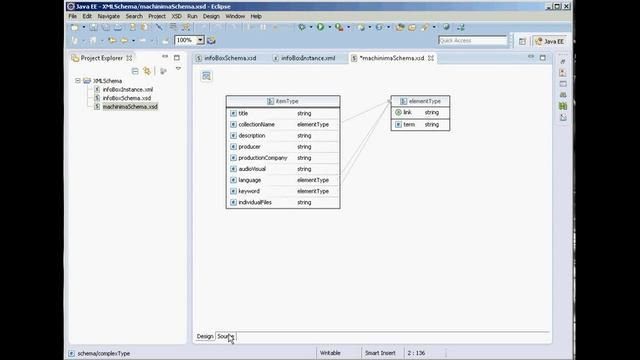Minimize the Project Explorer panel

pyautogui.click(x=165, y=56)
